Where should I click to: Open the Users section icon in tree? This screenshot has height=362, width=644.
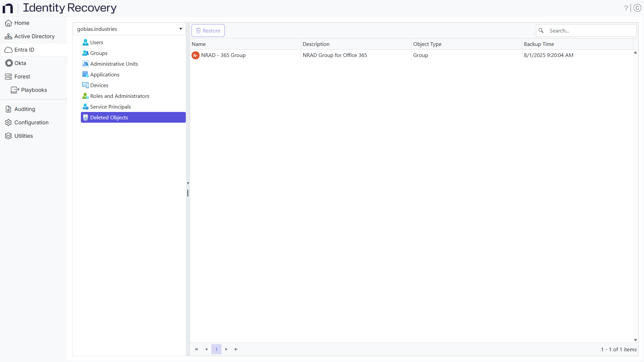pyautogui.click(x=86, y=42)
